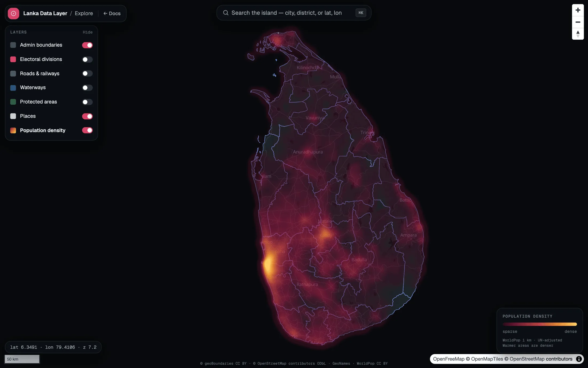Click the Population density orange swatch
588x368 pixels.
pyautogui.click(x=13, y=130)
